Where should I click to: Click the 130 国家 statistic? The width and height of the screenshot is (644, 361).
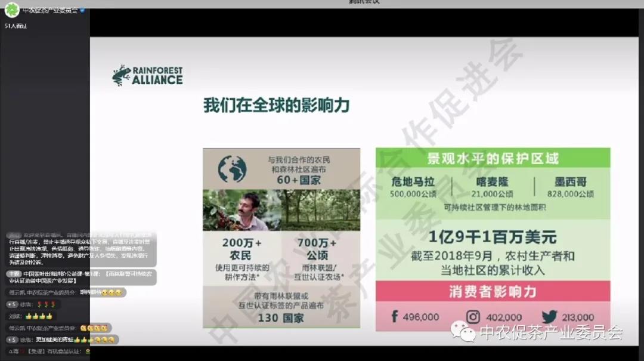pos(281,318)
